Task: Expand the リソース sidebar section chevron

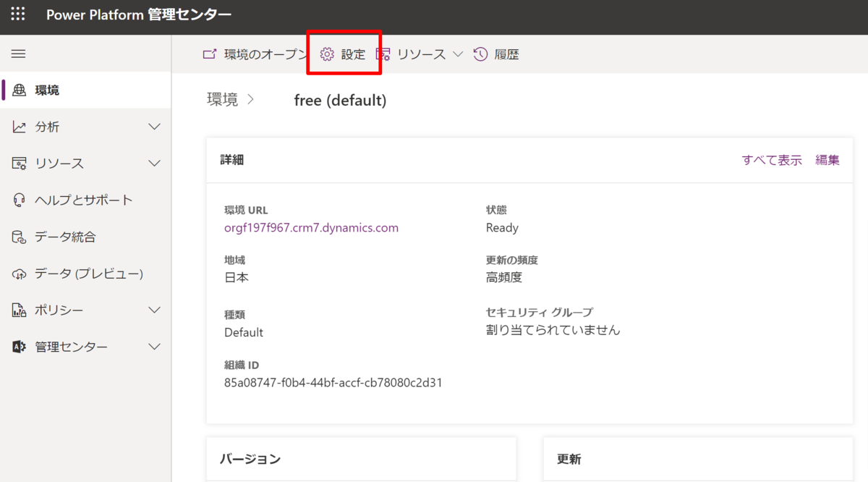Action: pos(154,164)
